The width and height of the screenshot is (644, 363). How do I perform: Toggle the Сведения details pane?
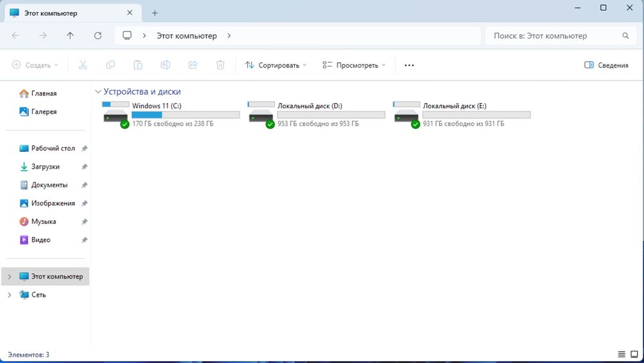(x=606, y=65)
